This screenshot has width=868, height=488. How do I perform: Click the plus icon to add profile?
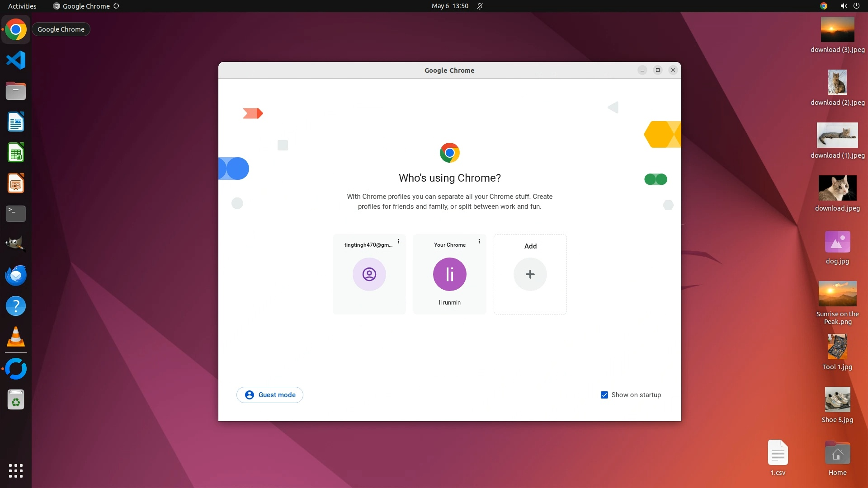click(x=530, y=274)
